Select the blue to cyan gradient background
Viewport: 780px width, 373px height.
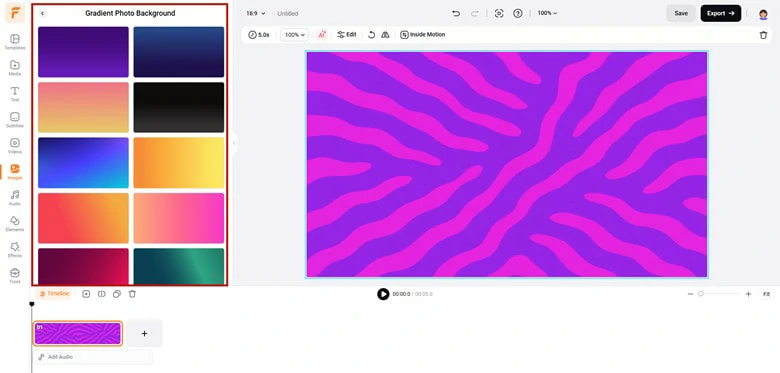point(83,163)
